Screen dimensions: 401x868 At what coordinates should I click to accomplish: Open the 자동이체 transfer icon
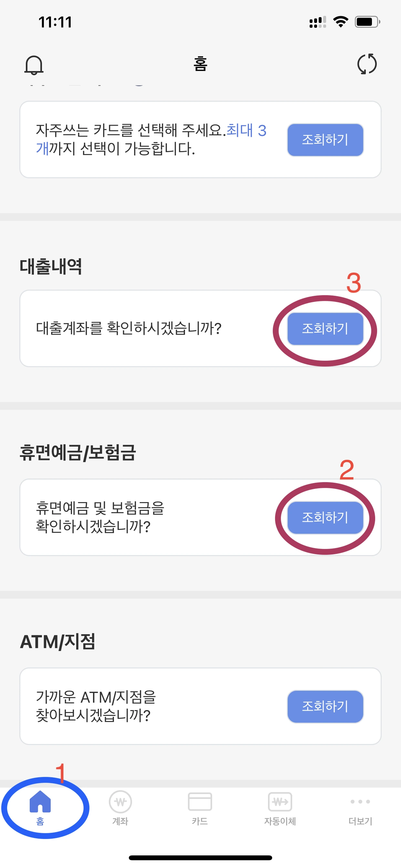(280, 801)
